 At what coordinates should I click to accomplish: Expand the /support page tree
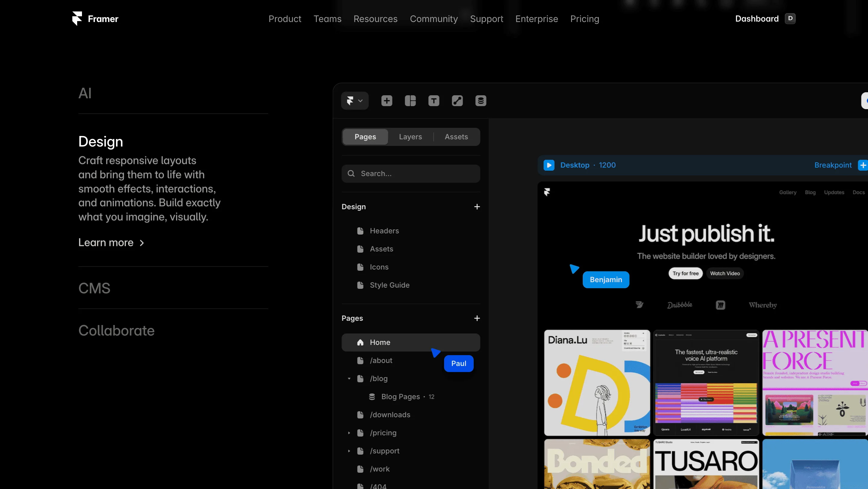349,451
